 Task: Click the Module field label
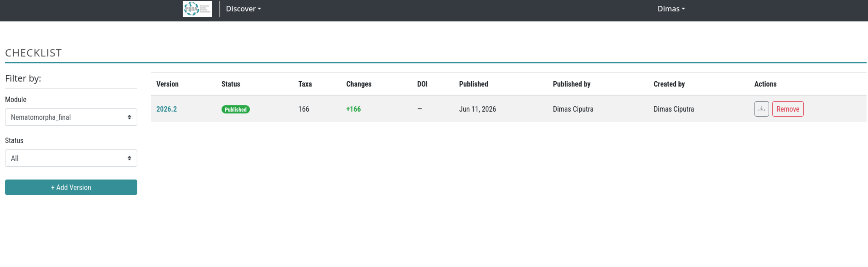point(15,99)
